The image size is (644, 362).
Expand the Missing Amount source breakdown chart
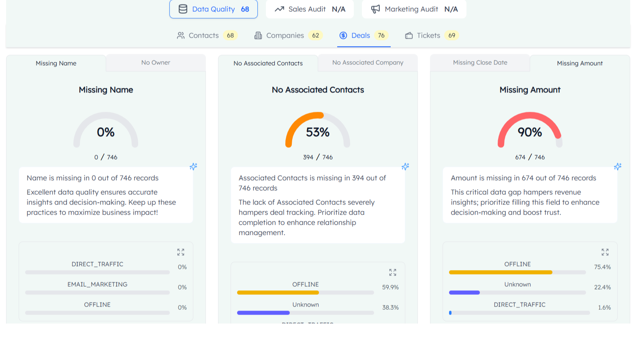(x=605, y=252)
